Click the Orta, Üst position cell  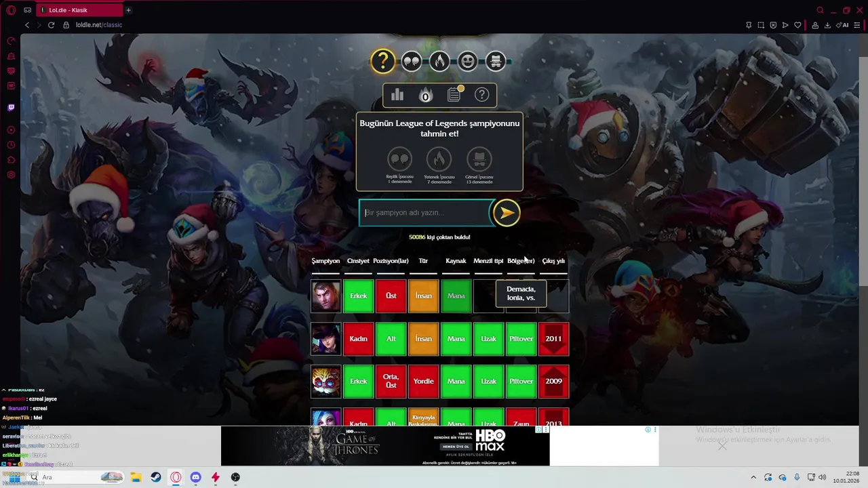pyautogui.click(x=391, y=382)
